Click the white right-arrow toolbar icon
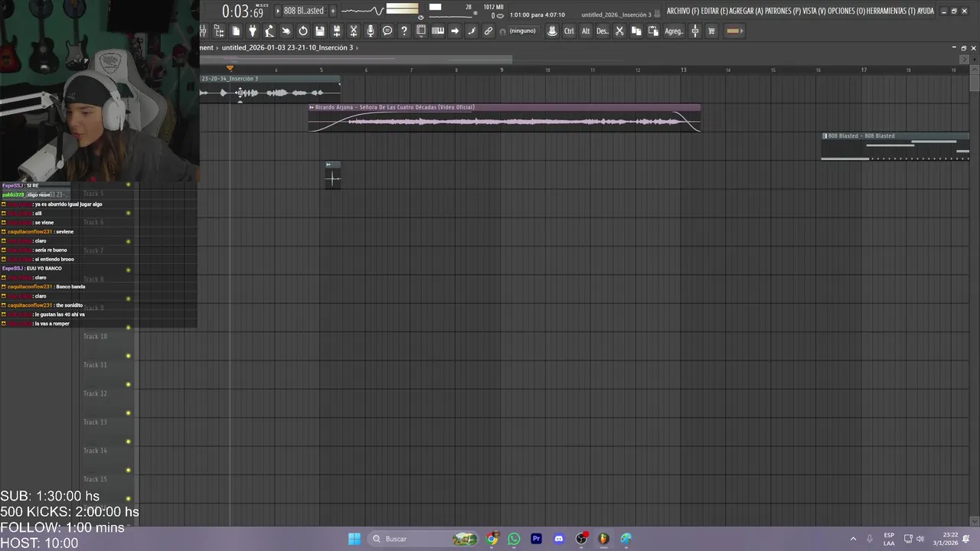This screenshot has height=551, width=980. pyautogui.click(x=455, y=31)
